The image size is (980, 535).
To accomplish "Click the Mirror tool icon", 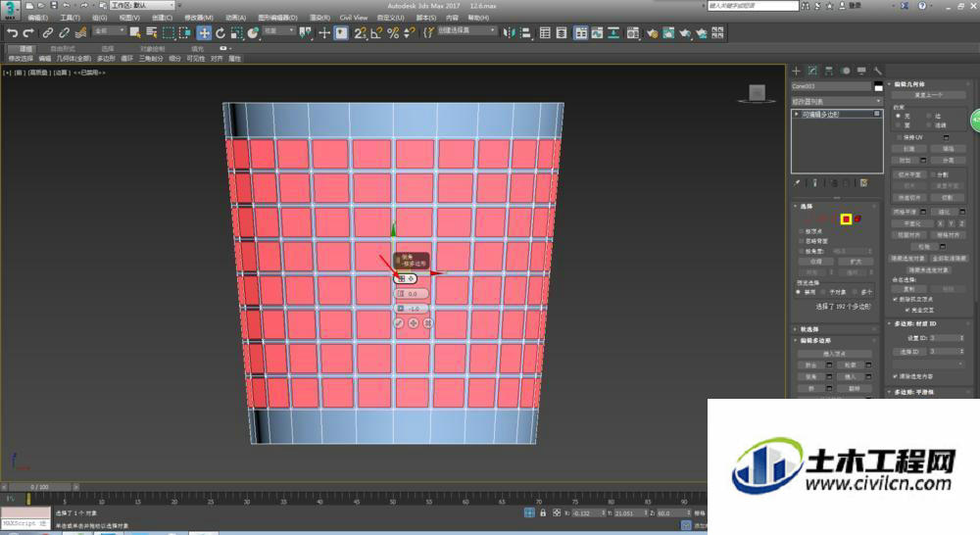I will (x=510, y=33).
